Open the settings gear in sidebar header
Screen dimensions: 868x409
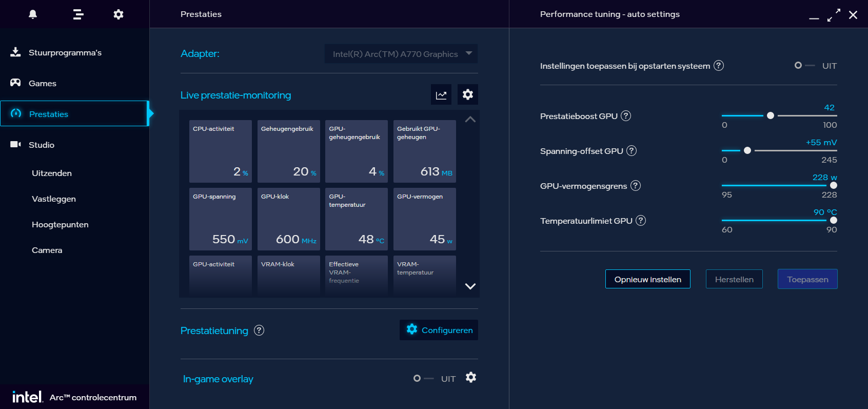point(119,14)
